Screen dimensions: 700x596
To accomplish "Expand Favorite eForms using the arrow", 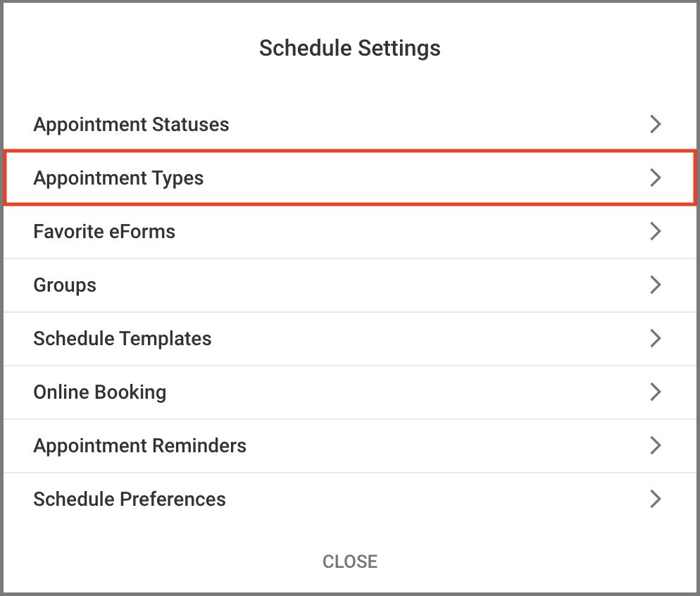I will tap(656, 231).
